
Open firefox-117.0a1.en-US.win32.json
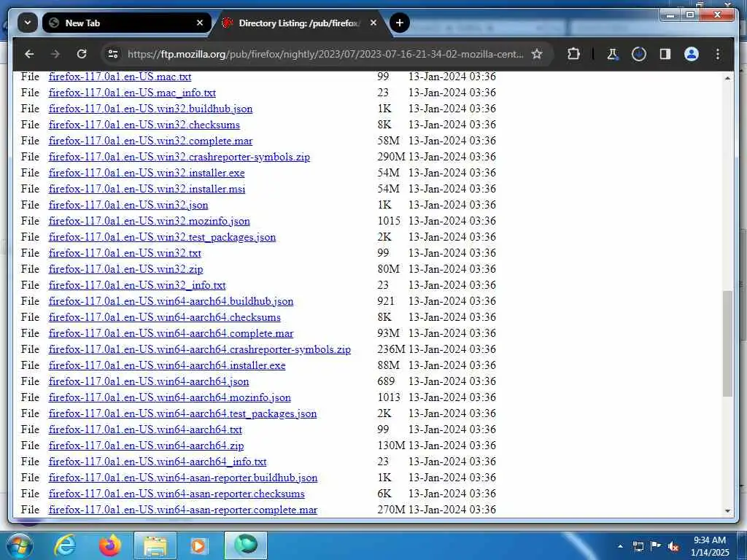(x=128, y=205)
